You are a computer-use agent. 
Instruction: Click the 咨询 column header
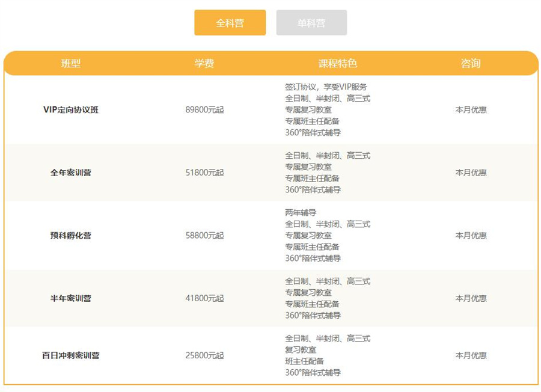coord(471,63)
